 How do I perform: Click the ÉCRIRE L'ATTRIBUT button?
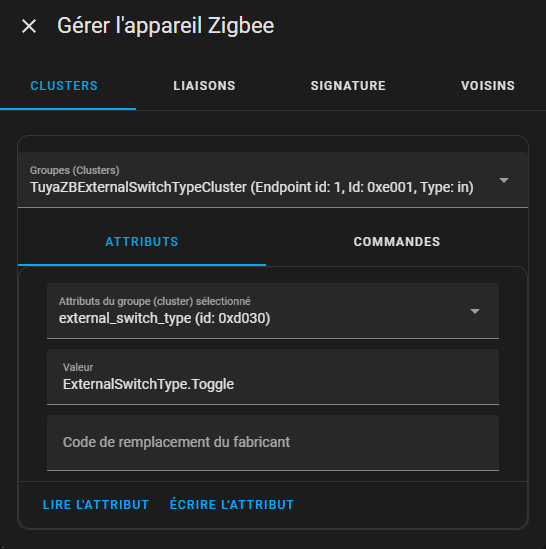[x=231, y=505]
